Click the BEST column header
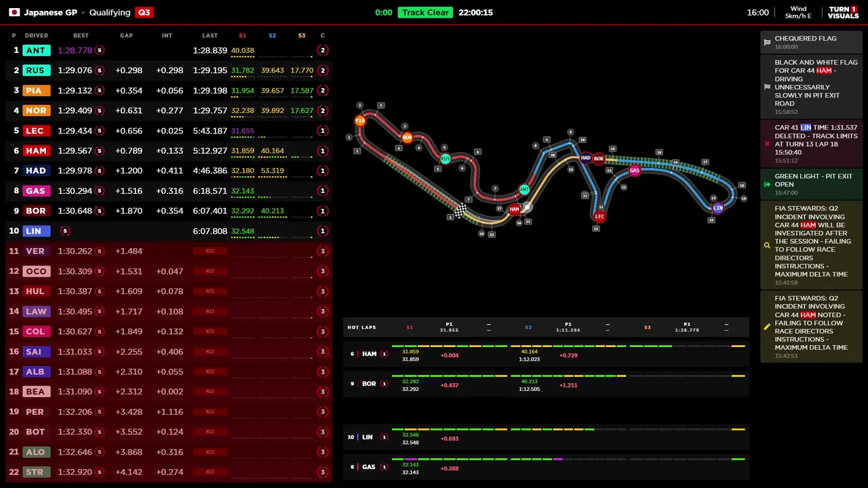The image size is (868, 488). [81, 35]
